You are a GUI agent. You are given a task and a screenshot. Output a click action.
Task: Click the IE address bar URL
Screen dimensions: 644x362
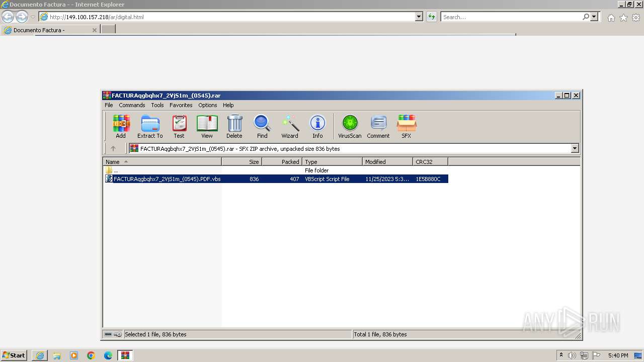click(97, 17)
